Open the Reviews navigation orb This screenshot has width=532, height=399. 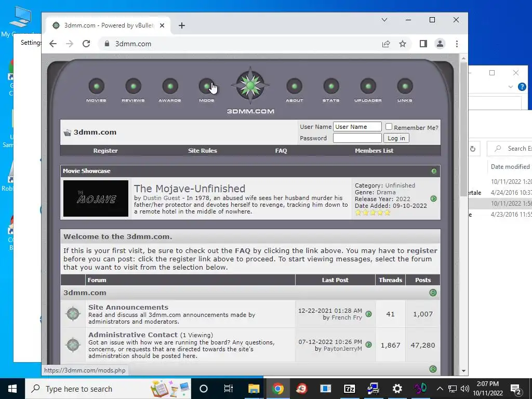[134, 86]
